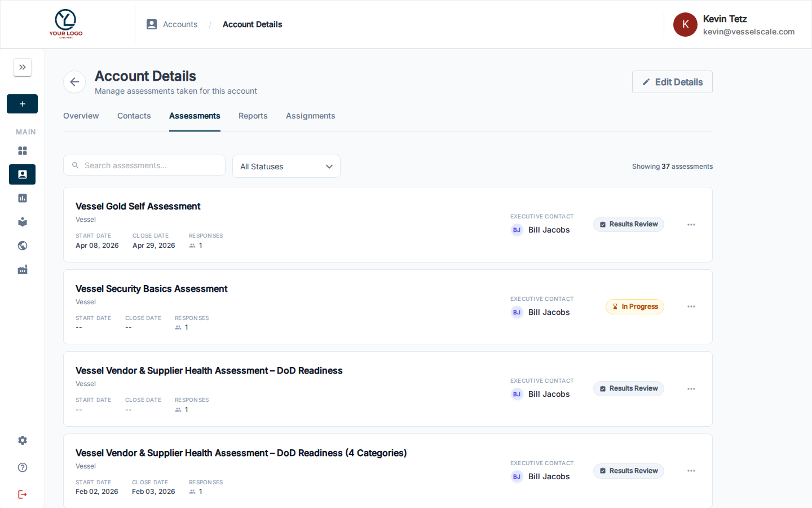Switch to the Overview tab
The image size is (812, 508).
81,116
